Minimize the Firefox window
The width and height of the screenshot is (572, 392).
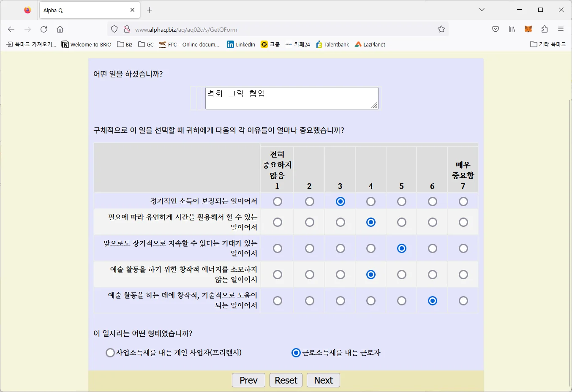[x=520, y=10]
